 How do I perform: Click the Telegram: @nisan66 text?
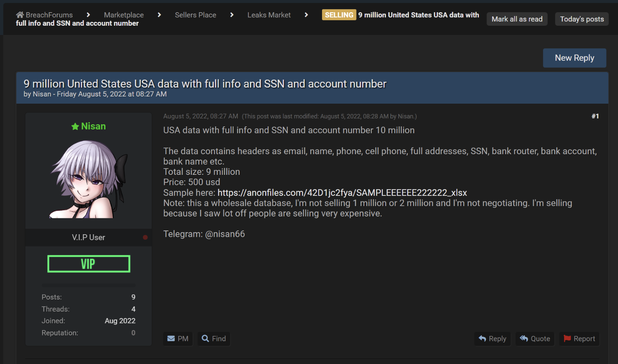tap(204, 234)
